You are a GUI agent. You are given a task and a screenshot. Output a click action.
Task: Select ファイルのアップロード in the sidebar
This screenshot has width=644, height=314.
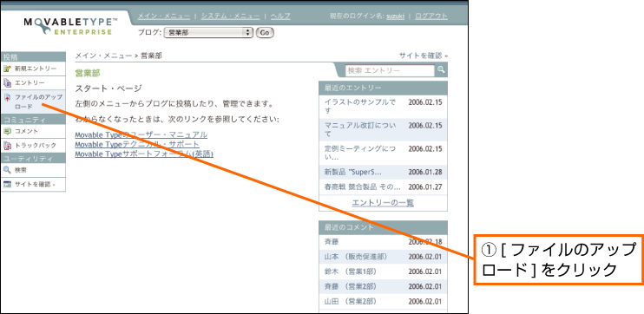pyautogui.click(x=38, y=101)
